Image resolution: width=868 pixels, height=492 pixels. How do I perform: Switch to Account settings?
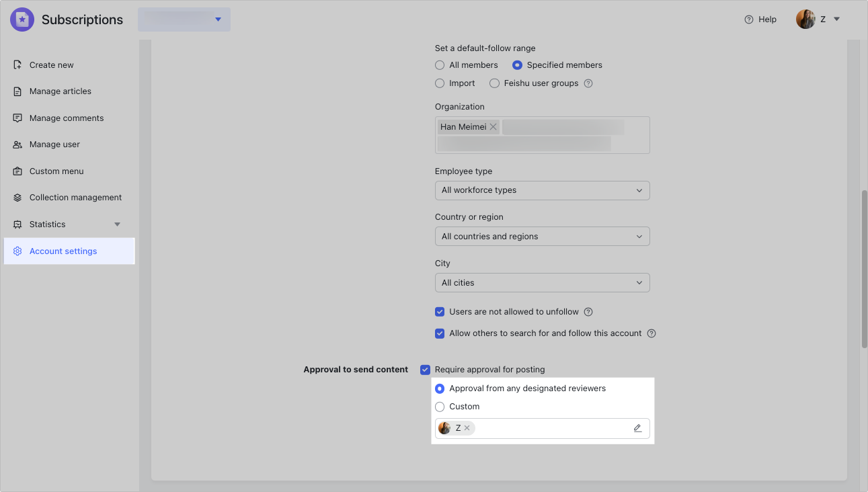pyautogui.click(x=63, y=250)
